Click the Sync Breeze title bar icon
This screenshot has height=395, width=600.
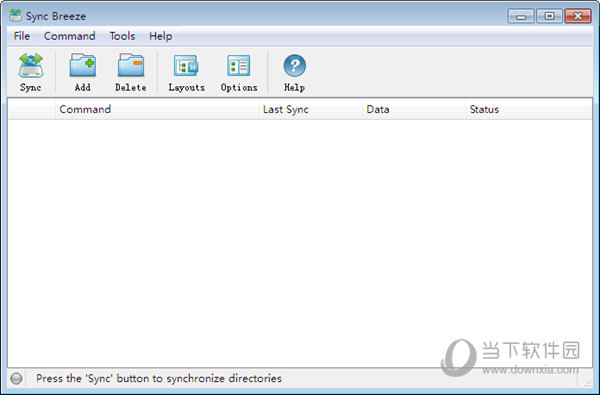15,16
